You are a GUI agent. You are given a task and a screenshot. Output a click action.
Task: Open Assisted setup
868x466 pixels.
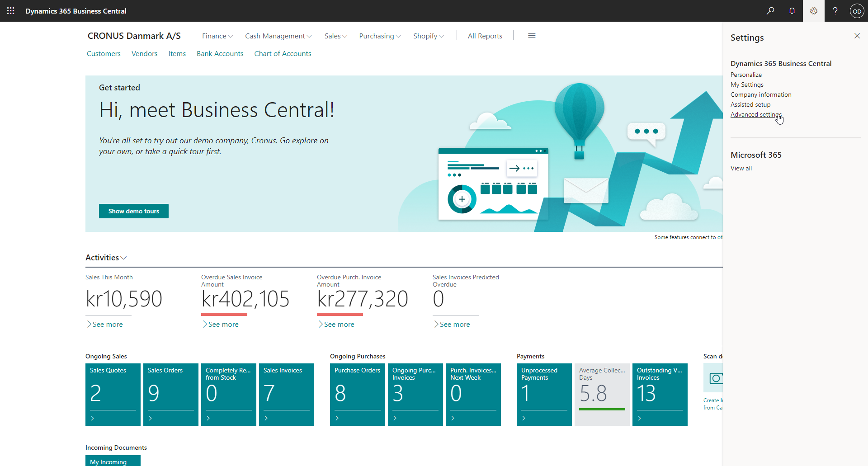pos(750,104)
